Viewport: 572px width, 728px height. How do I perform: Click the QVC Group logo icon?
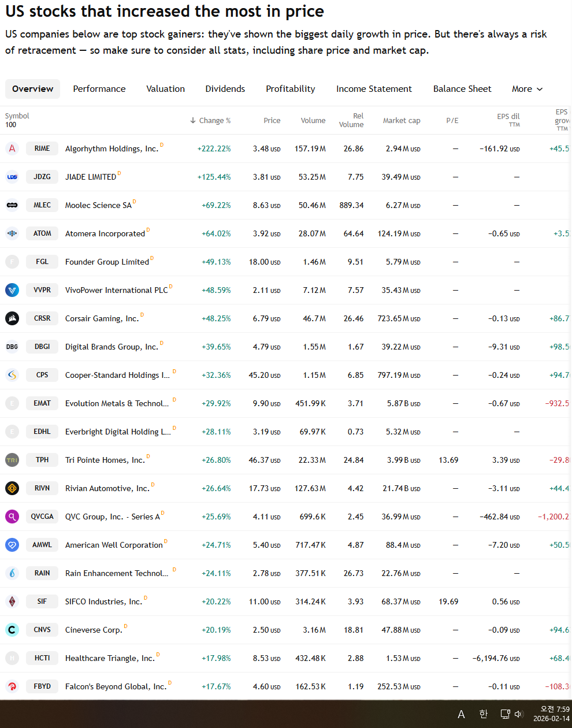12,517
